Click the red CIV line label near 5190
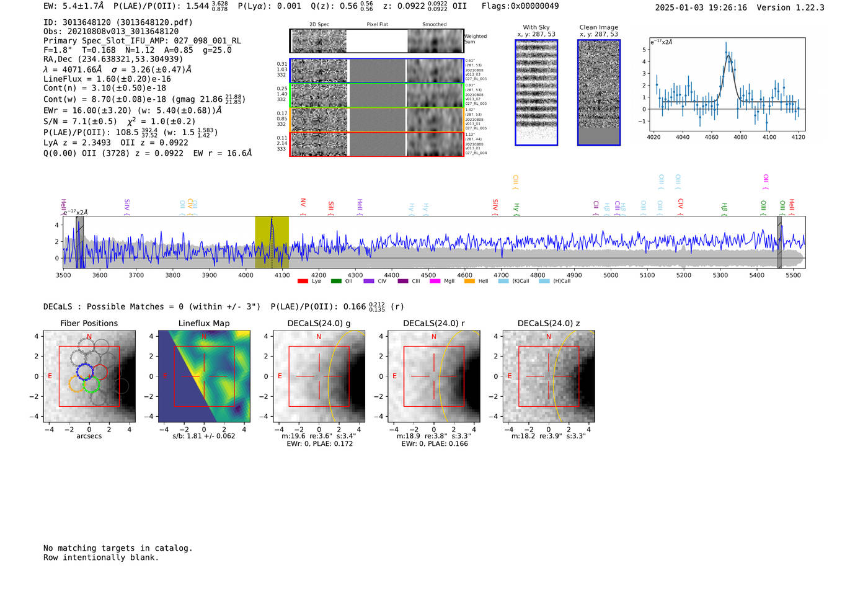Image resolution: width=868 pixels, height=591 pixels. (x=681, y=207)
